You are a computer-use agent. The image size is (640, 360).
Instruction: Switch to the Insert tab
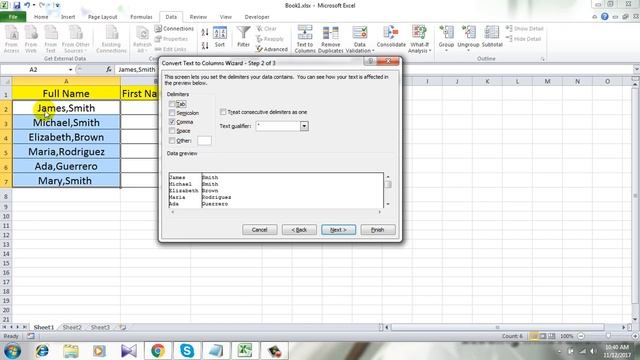point(68,17)
